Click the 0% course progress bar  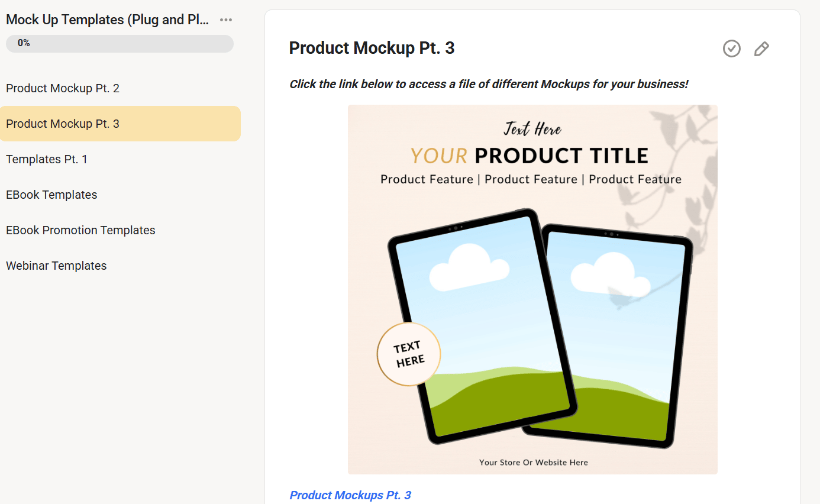[120, 43]
